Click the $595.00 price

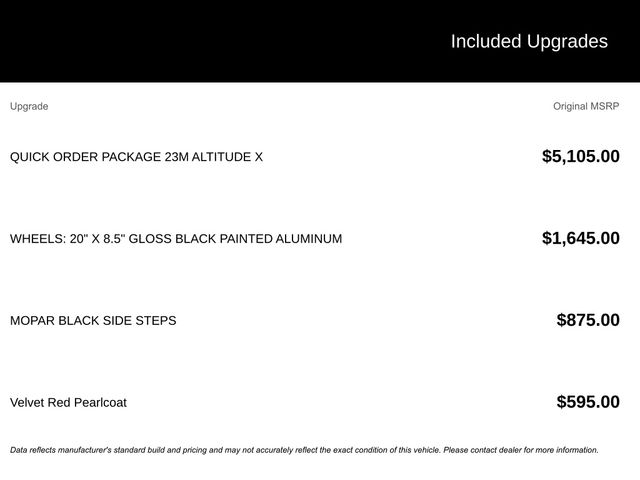pyautogui.click(x=588, y=402)
